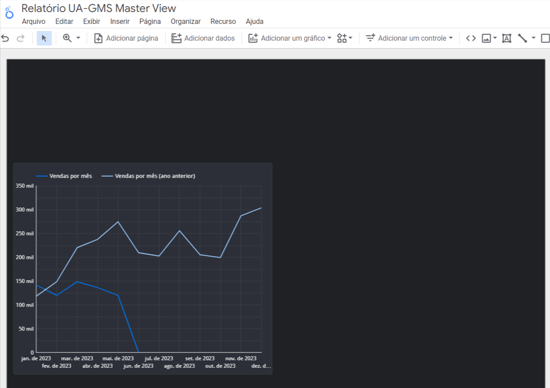Click the 100 mil axis label
The width and height of the screenshot is (550, 388).
[x=25, y=305]
